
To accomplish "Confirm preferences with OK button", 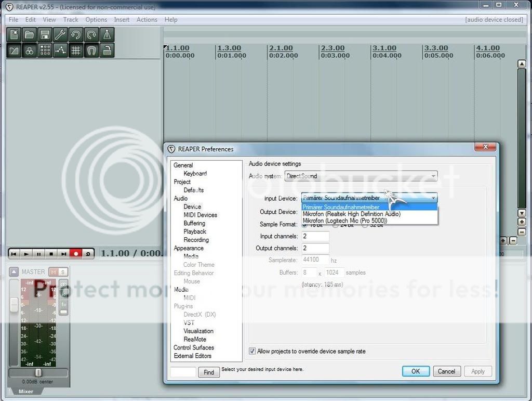I will (416, 371).
